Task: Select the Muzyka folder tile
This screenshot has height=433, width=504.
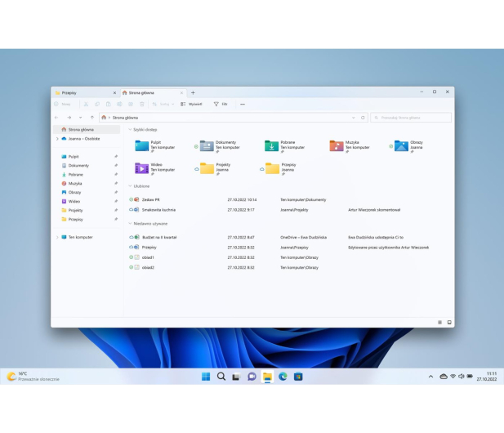Action: pyautogui.click(x=350, y=146)
